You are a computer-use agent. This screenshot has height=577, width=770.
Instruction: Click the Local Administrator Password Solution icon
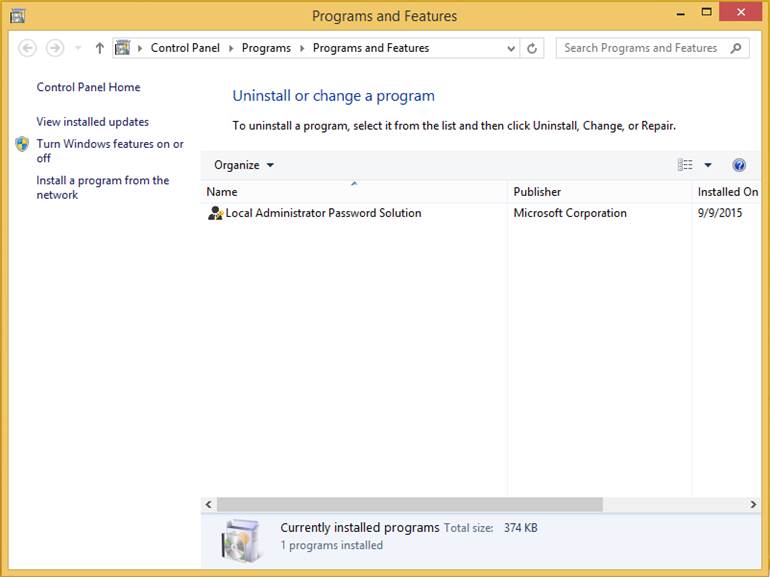click(215, 213)
